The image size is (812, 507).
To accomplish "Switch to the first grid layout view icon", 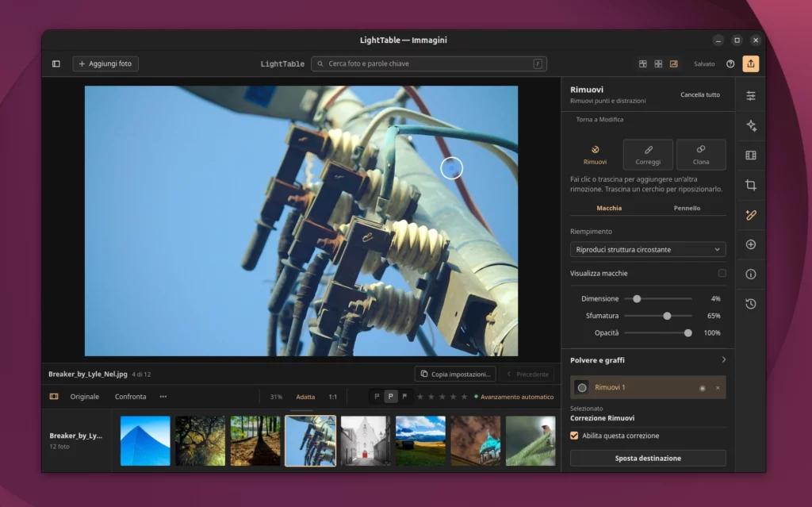I will click(x=642, y=63).
